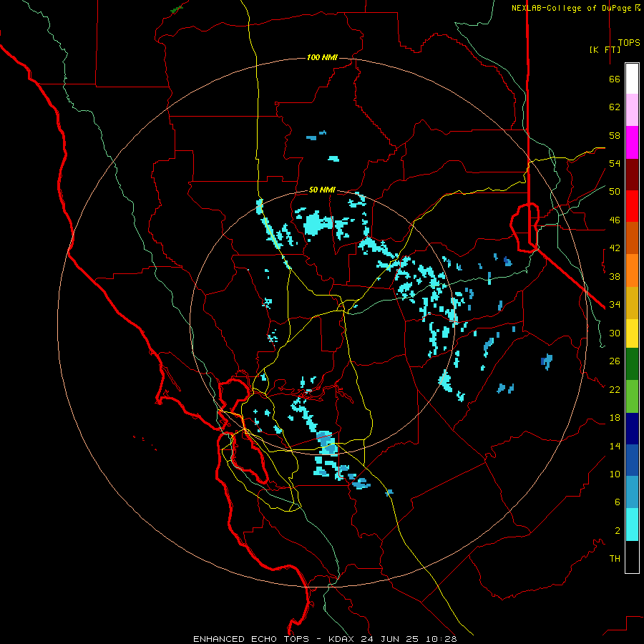
Task: Click the white swatch in the tops legend
Action: 632,79
